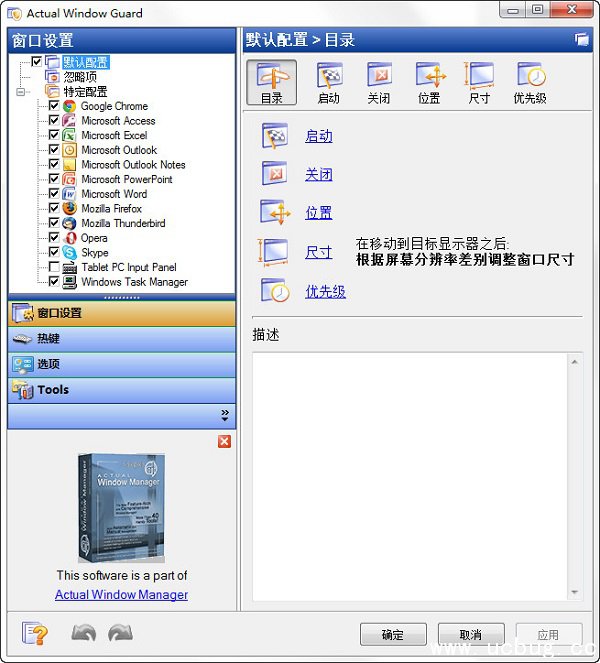Click the redo arrow icon
This screenshot has width=600, height=663.
pyautogui.click(x=120, y=634)
